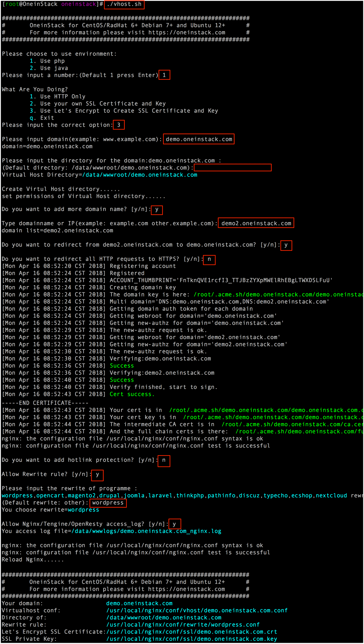Viewport: 364px width, 644px height.
Task: Click the access log file path
Action: click(146, 531)
